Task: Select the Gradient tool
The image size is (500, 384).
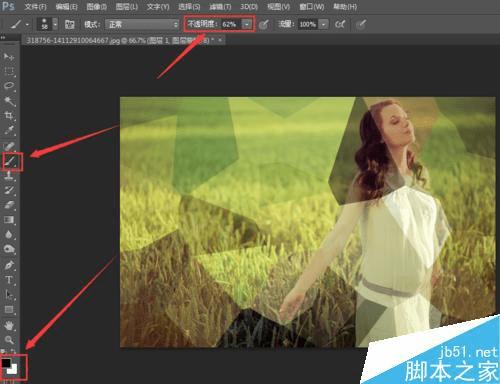Action: click(9, 220)
